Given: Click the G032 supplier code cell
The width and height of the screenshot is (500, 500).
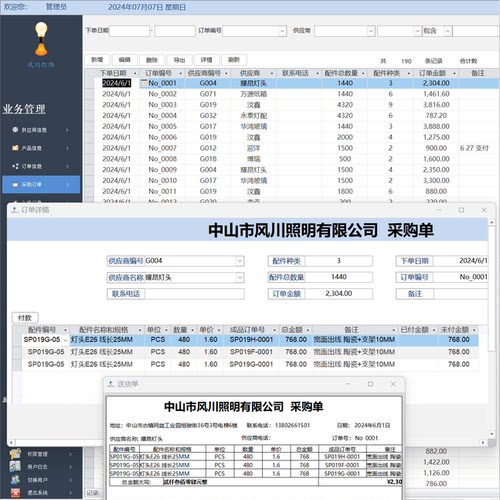Looking at the screenshot, I should (208, 116).
